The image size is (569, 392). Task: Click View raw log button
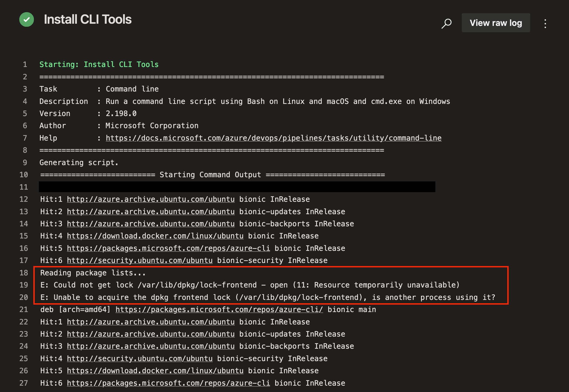click(496, 23)
